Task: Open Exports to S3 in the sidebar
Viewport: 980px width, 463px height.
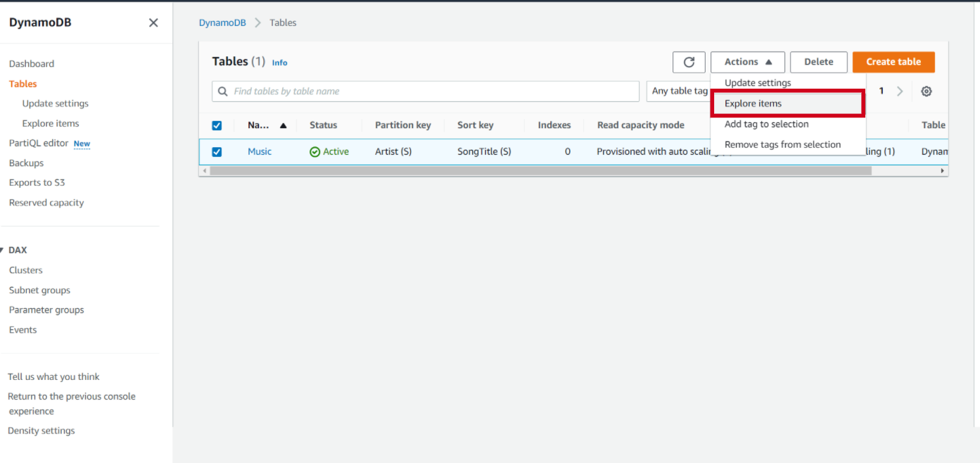Action: [x=37, y=183]
